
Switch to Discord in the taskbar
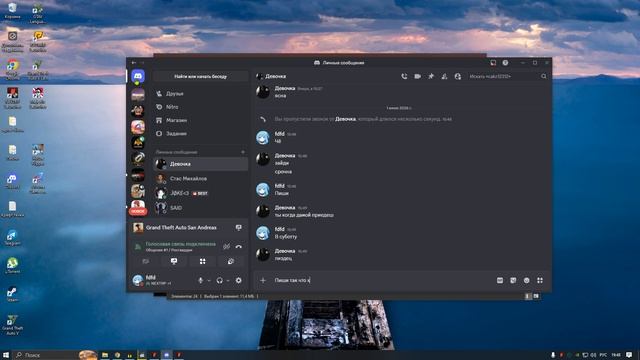pyautogui.click(x=166, y=355)
